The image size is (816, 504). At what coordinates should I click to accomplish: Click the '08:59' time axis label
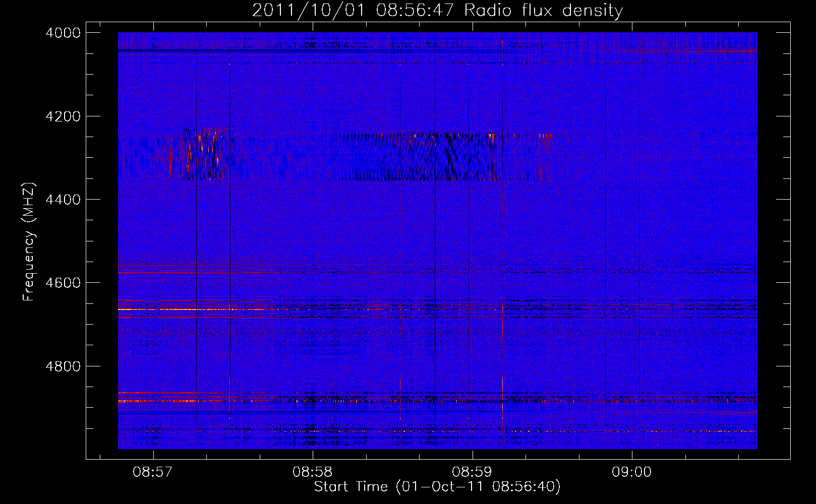pos(472,472)
